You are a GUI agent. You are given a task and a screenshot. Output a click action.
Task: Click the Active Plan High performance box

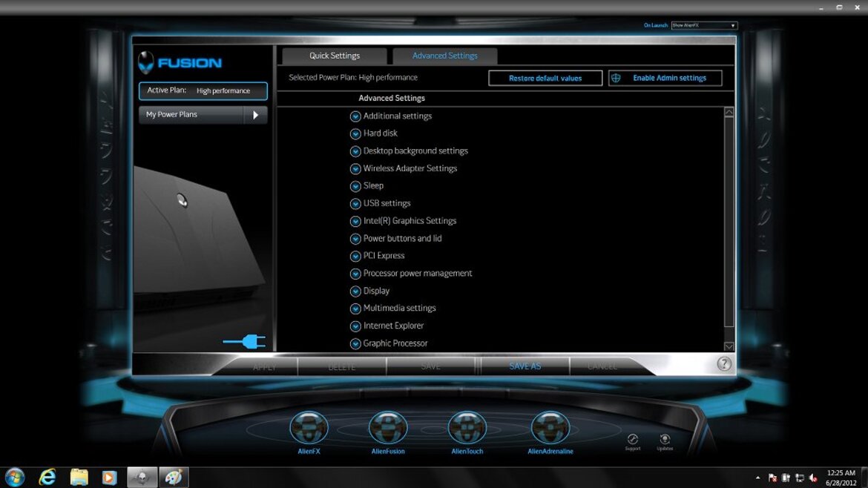coord(203,90)
